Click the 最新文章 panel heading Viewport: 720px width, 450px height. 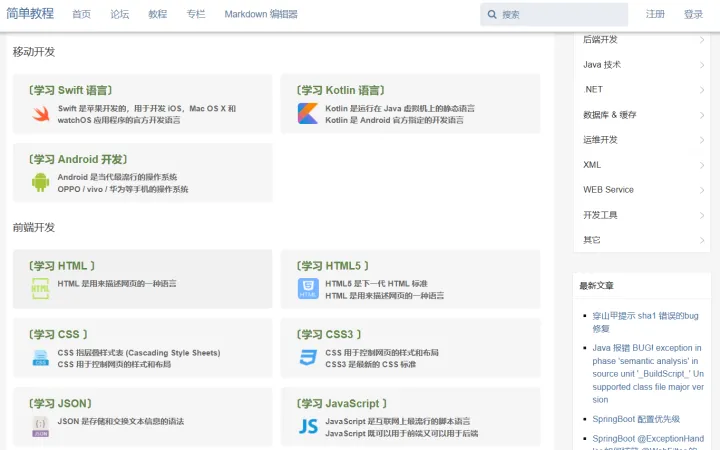tap(596, 286)
